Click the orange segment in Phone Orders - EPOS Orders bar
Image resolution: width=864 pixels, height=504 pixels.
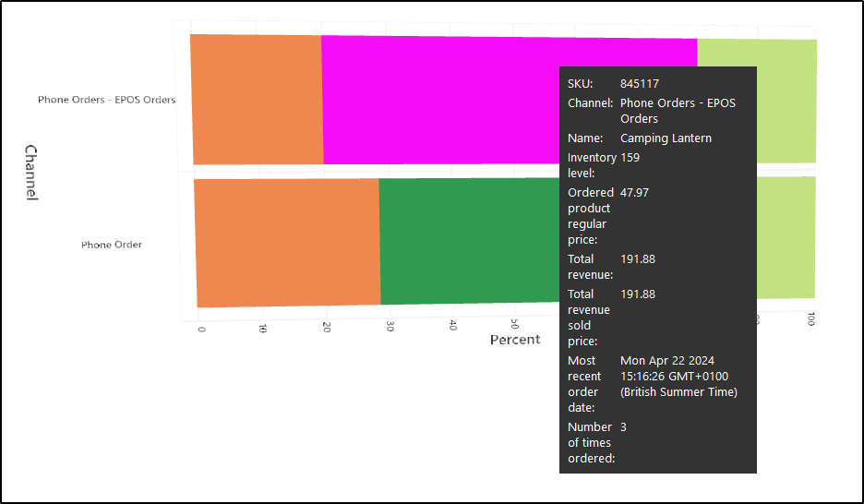pos(257,99)
